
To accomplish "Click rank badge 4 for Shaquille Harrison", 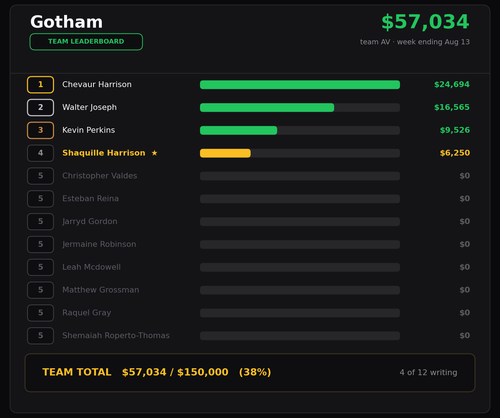I will (x=40, y=153).
